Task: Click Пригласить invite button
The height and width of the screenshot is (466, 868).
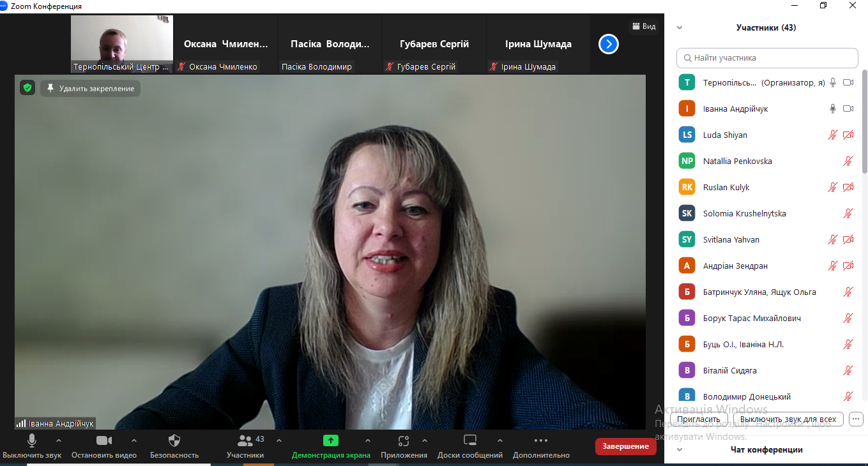Action: click(699, 419)
